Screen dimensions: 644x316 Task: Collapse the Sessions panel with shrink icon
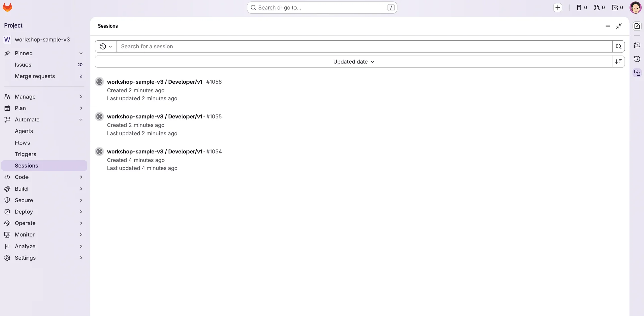coord(619,26)
